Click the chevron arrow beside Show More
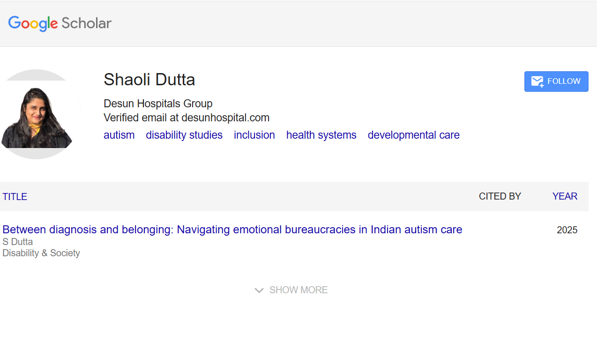 pos(259,290)
